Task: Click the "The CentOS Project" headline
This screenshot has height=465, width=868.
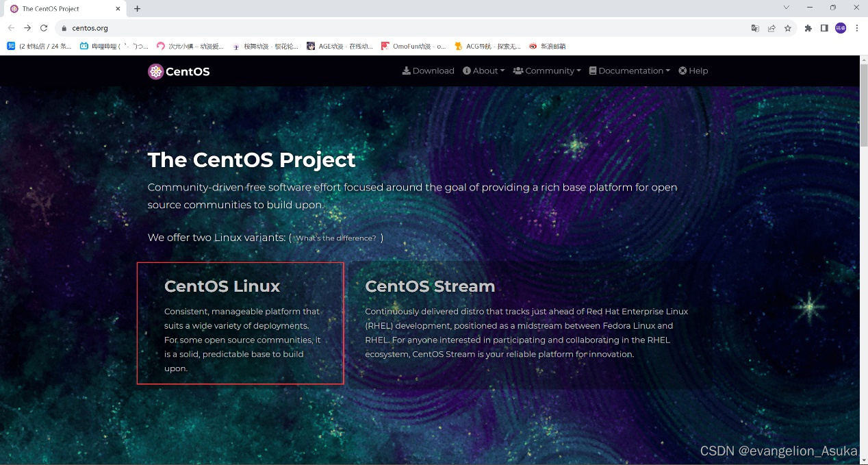Action: (252, 160)
